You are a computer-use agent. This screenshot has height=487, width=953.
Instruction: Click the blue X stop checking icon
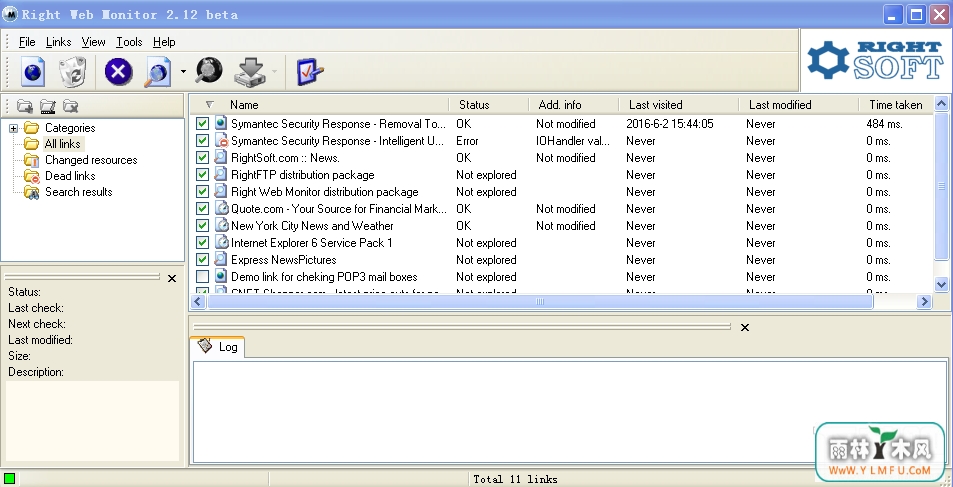click(119, 72)
